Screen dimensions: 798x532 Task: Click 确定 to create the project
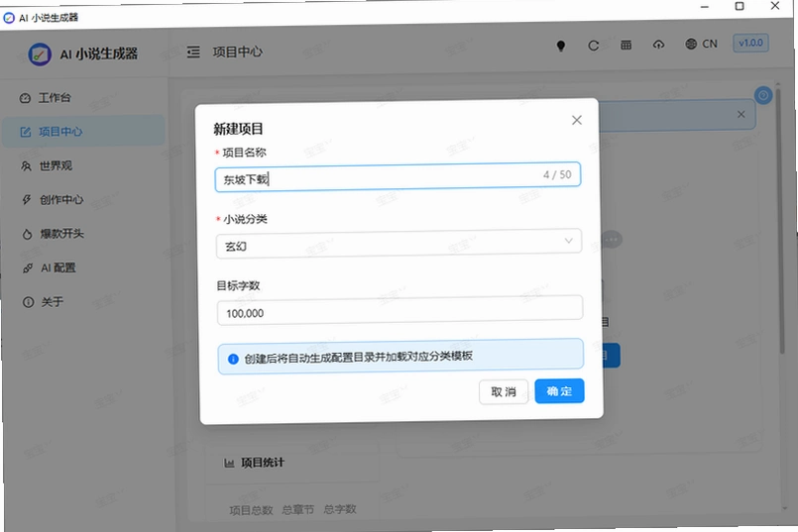[x=559, y=391]
